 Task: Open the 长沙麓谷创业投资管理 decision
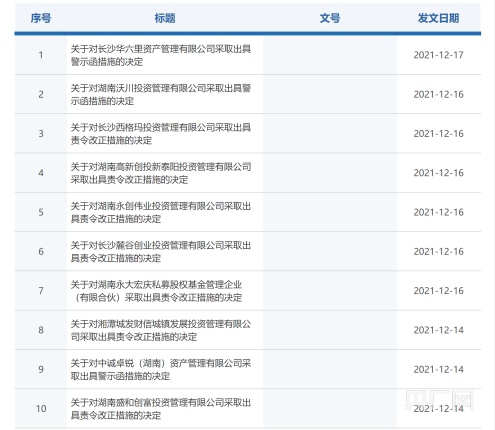click(x=161, y=252)
